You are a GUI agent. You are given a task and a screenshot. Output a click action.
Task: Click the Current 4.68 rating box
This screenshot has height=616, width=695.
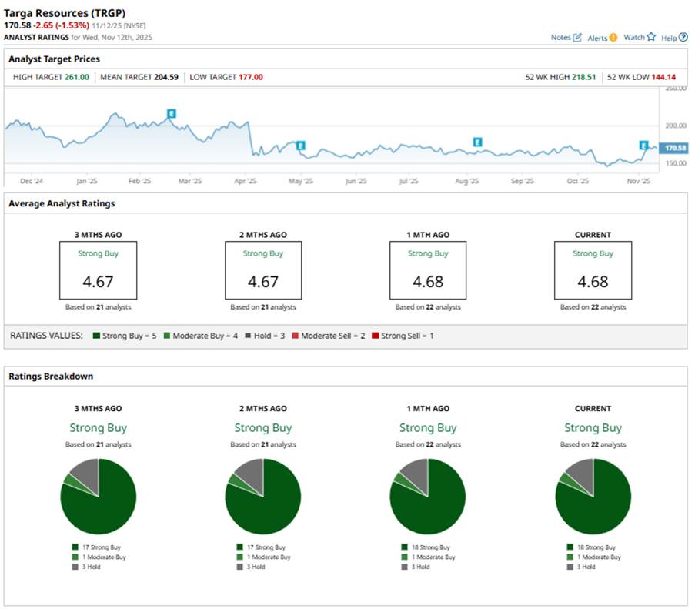(593, 270)
